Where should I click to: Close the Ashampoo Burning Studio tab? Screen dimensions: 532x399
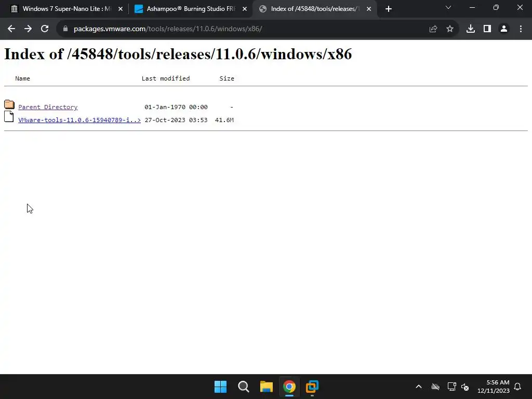pyautogui.click(x=245, y=9)
